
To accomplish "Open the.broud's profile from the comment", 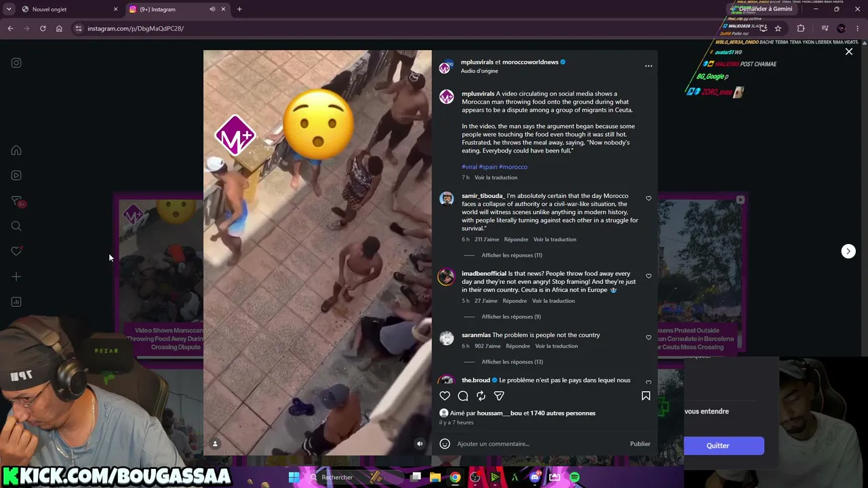I will 476,380.
